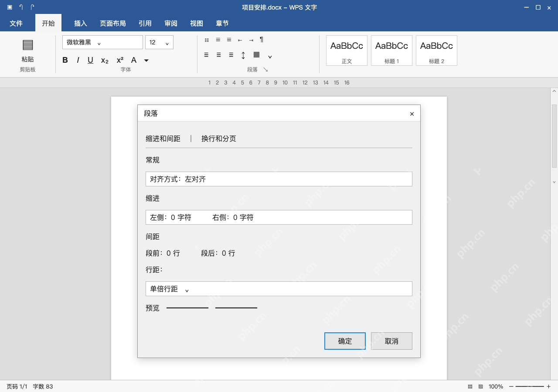Click the 段后：0 行 spacing value
The width and height of the screenshot is (558, 392).
[218, 253]
